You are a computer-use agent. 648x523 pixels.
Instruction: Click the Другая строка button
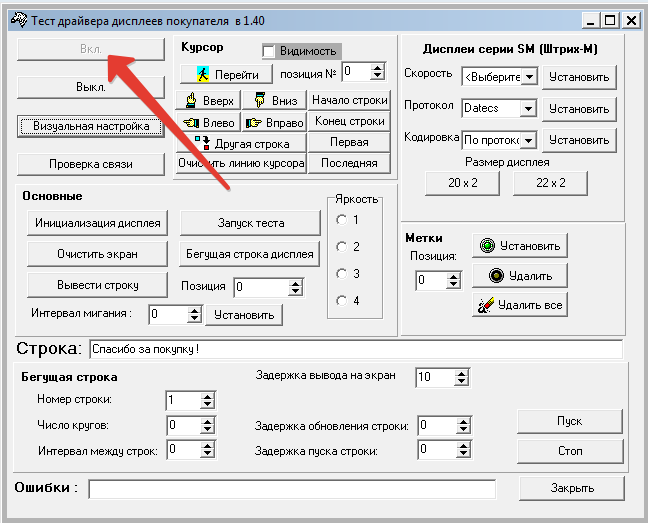(x=242, y=143)
